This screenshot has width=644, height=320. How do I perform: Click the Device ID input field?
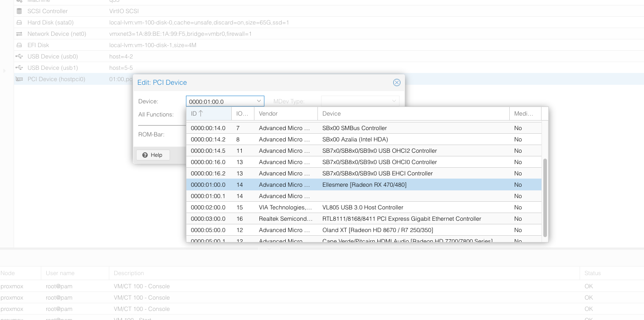(x=220, y=102)
